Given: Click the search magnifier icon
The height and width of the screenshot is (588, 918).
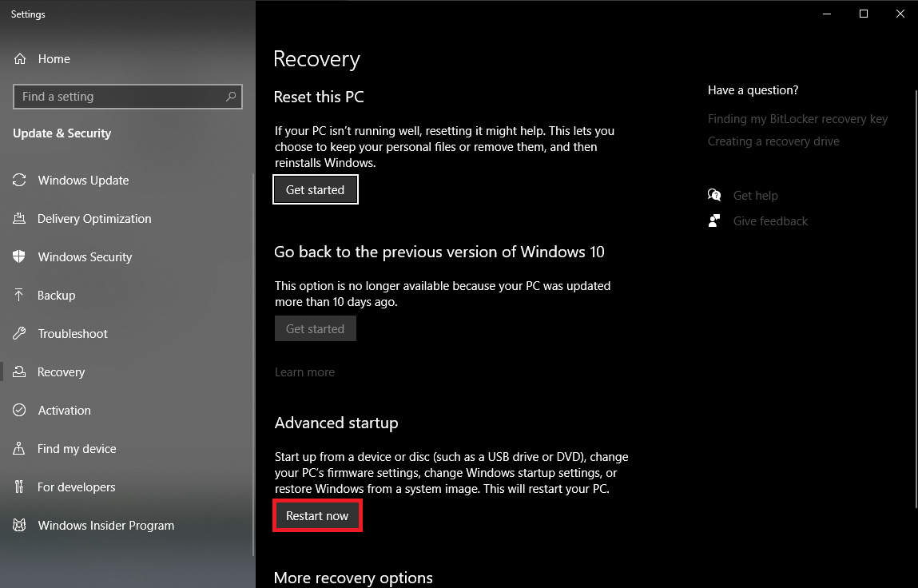Looking at the screenshot, I should (231, 97).
